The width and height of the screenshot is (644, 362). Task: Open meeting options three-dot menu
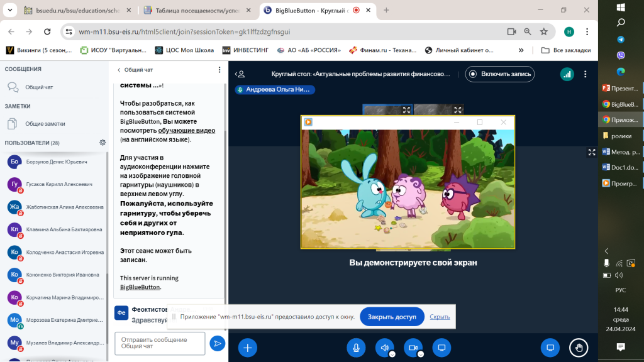click(x=586, y=74)
